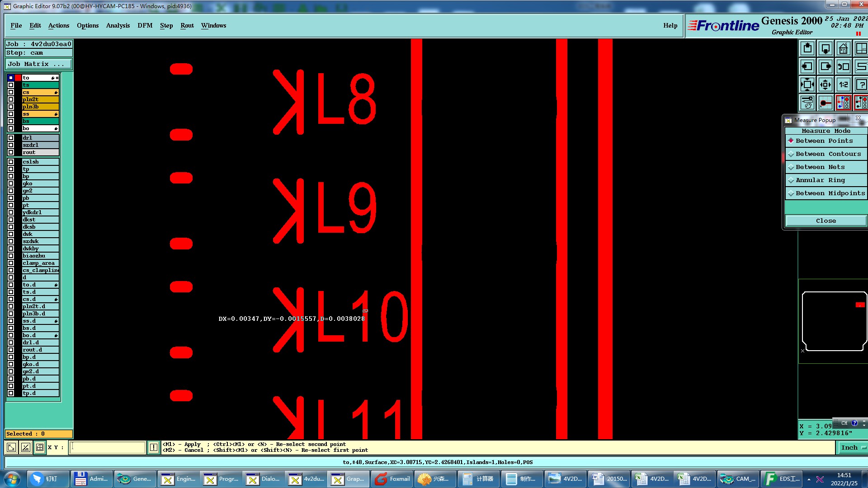Click the 1:2 zoom scale icon

[x=843, y=85]
